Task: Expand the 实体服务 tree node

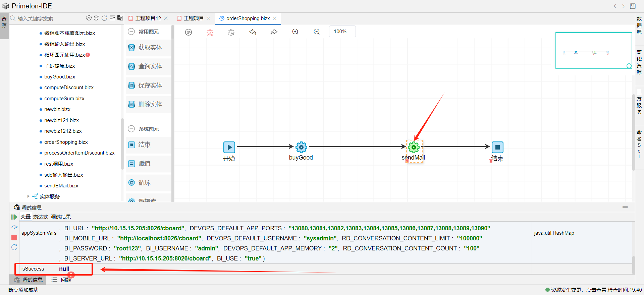Action: (29, 196)
